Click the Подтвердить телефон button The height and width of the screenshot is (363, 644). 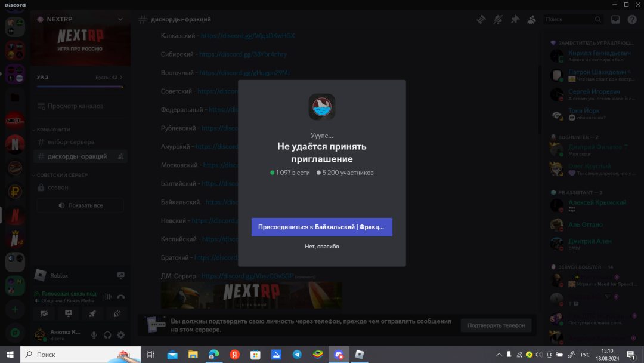click(x=496, y=325)
